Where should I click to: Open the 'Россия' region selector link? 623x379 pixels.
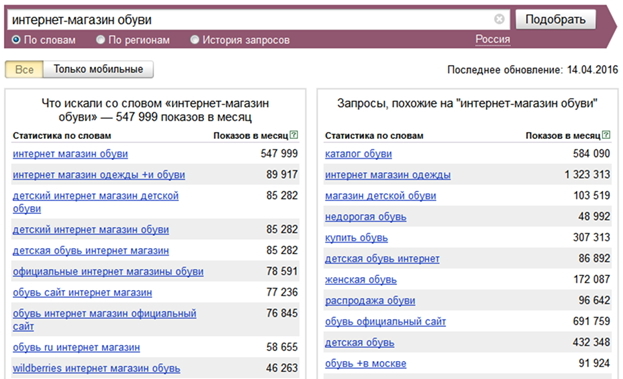493,39
